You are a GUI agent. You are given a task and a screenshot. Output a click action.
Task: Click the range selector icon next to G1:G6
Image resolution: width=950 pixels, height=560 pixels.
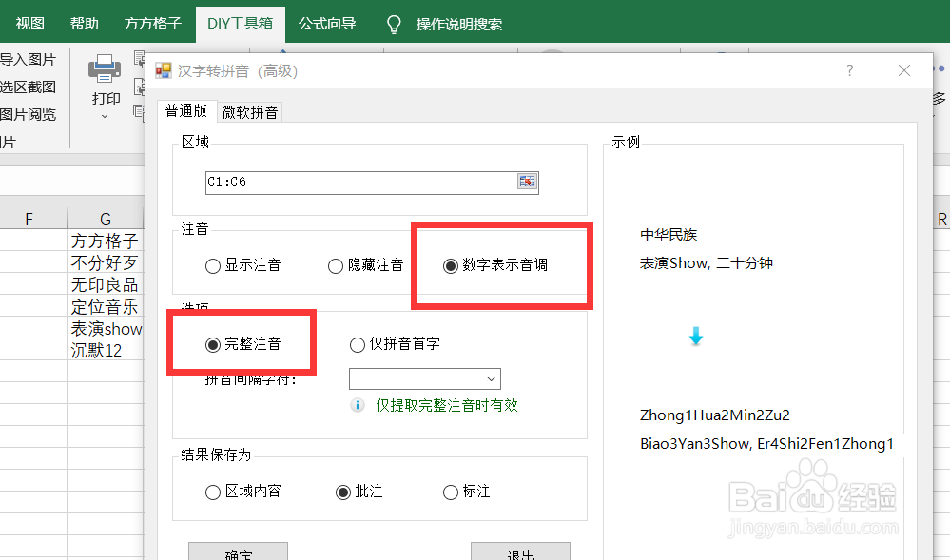(529, 182)
